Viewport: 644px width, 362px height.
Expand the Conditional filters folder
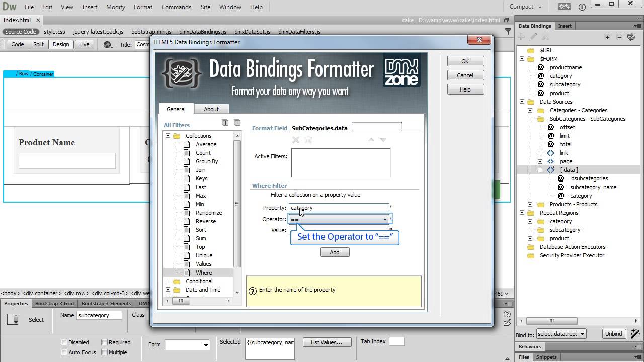pyautogui.click(x=168, y=281)
